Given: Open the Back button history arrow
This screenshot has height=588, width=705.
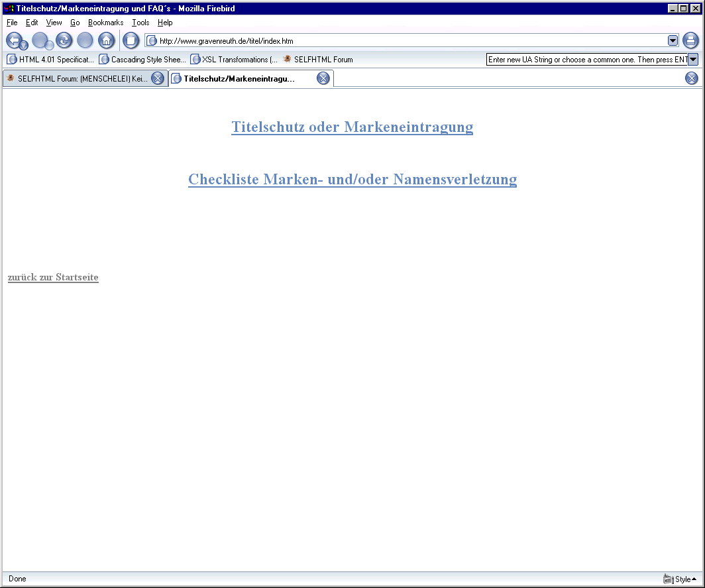Looking at the screenshot, I should [24, 45].
